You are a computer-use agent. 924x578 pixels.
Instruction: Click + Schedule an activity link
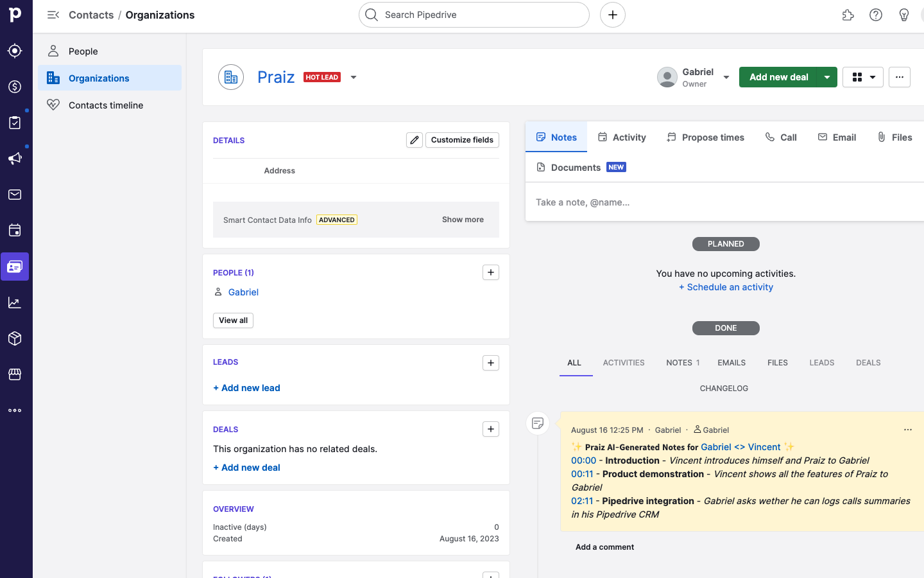pos(726,287)
